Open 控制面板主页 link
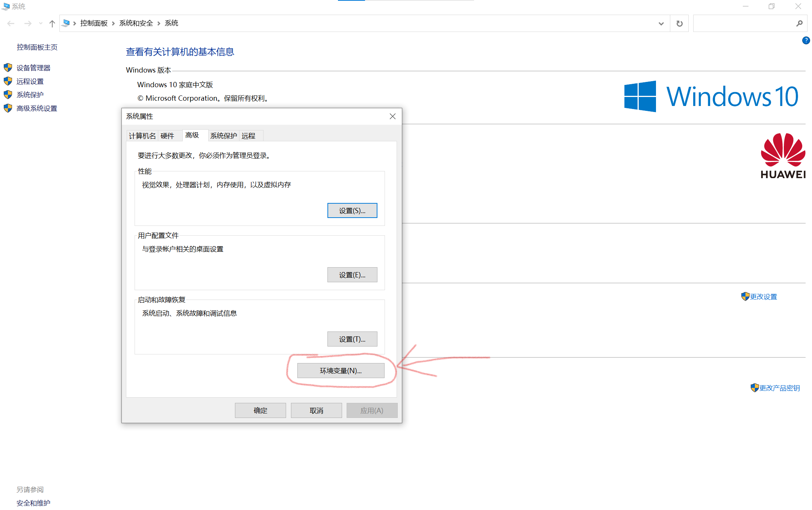This screenshot has width=812, height=510. pos(37,47)
